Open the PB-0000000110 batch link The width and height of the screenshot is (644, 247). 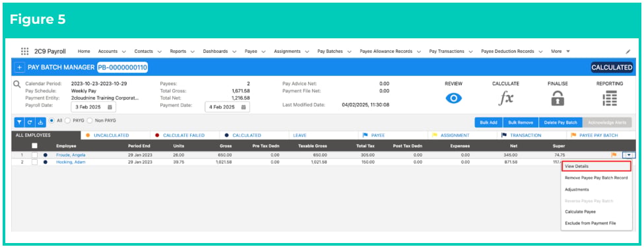(122, 67)
